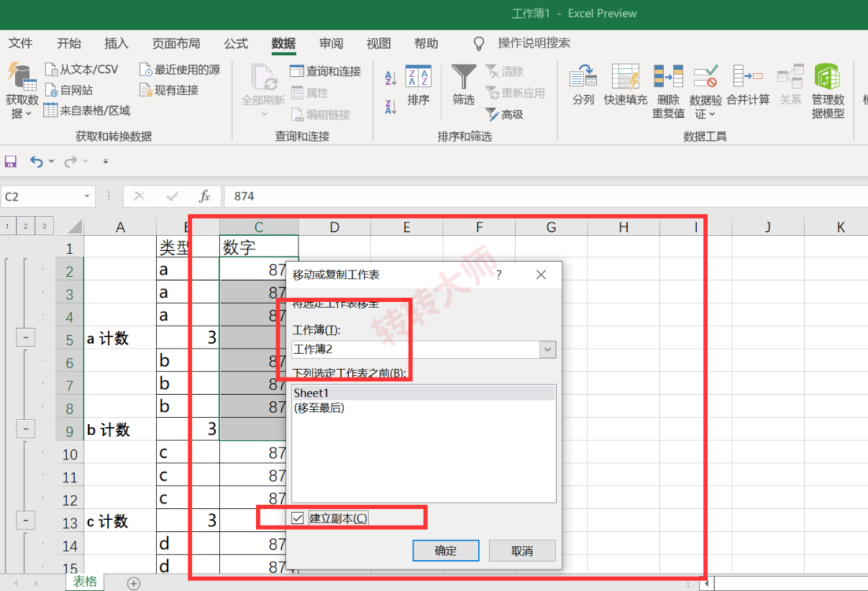Import data 从文本/CSV
This screenshot has height=591, width=868.
click(x=81, y=70)
